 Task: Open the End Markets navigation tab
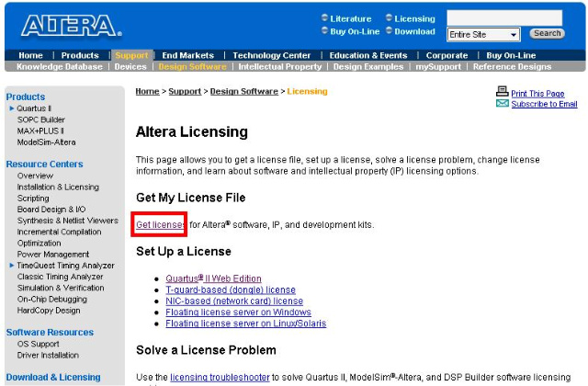click(x=187, y=55)
